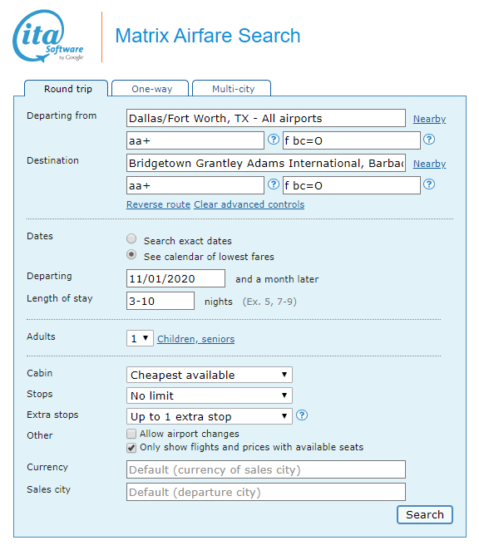
Task: Click the Search button
Action: [x=425, y=515]
